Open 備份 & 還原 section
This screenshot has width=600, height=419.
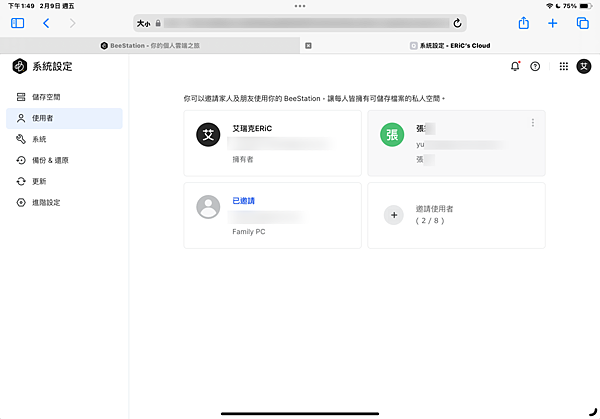(64, 160)
